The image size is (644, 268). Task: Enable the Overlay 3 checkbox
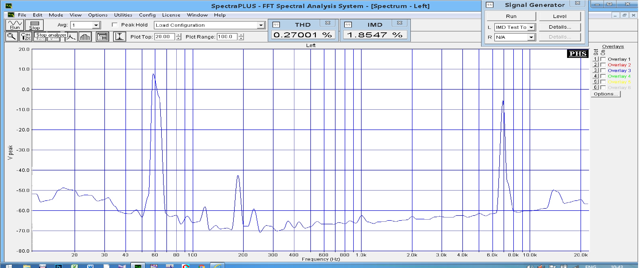click(x=603, y=71)
